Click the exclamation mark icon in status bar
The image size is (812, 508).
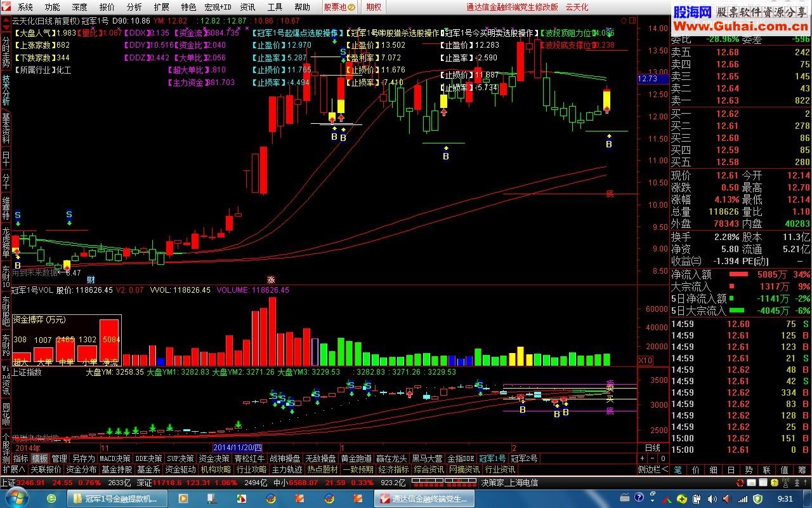click(x=805, y=483)
